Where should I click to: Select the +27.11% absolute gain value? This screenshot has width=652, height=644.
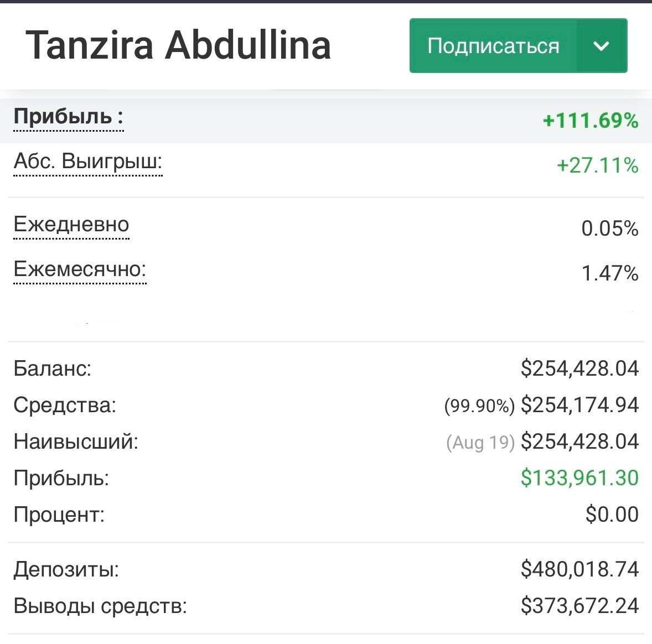tap(597, 165)
